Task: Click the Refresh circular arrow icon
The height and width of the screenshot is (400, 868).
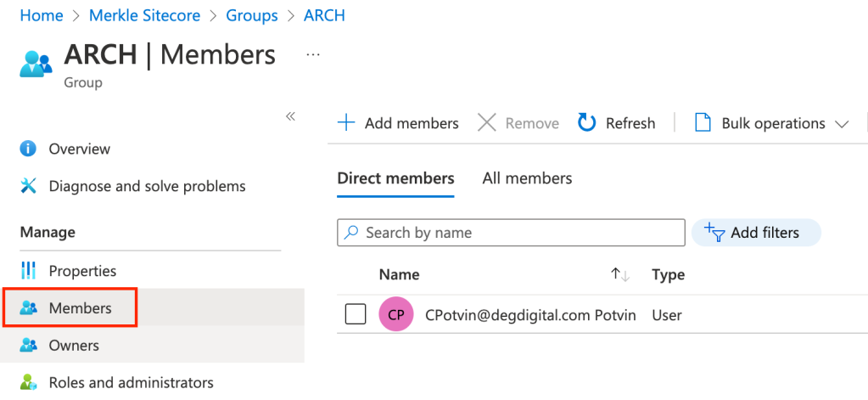Action: point(586,122)
